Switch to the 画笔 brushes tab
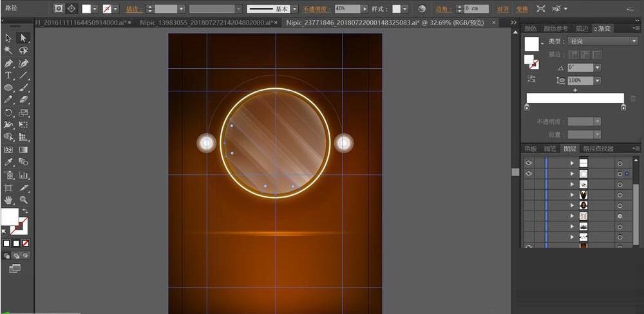Viewport: 644px width, 314px height. (x=550, y=149)
